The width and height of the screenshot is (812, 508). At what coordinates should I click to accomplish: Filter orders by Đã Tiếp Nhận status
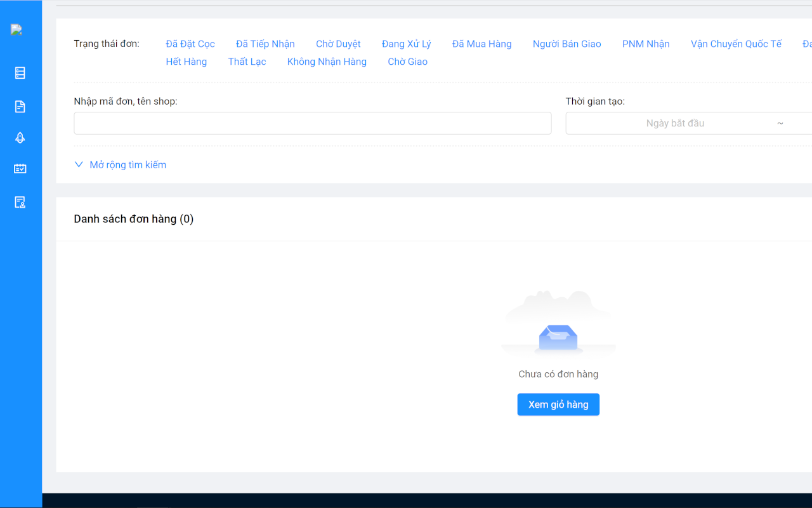pyautogui.click(x=265, y=44)
